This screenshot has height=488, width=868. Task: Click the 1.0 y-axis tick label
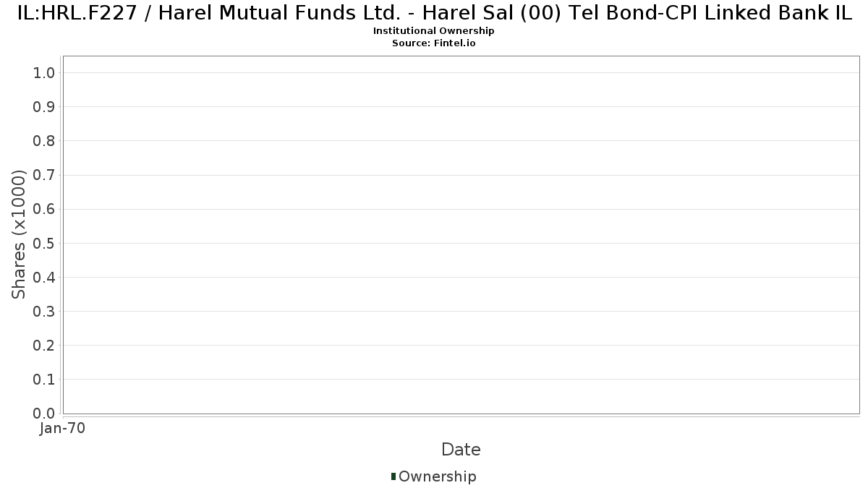click(44, 72)
